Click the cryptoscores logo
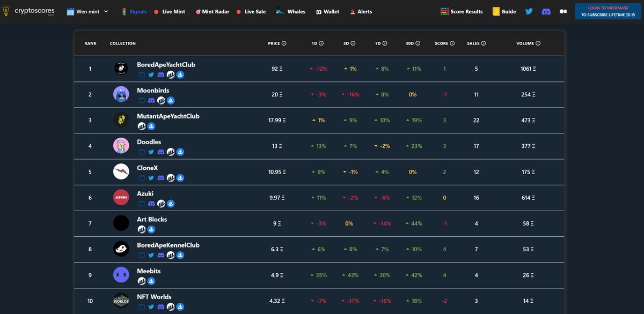Screen dimensions: 644x314 pyautogui.click(x=28, y=11)
